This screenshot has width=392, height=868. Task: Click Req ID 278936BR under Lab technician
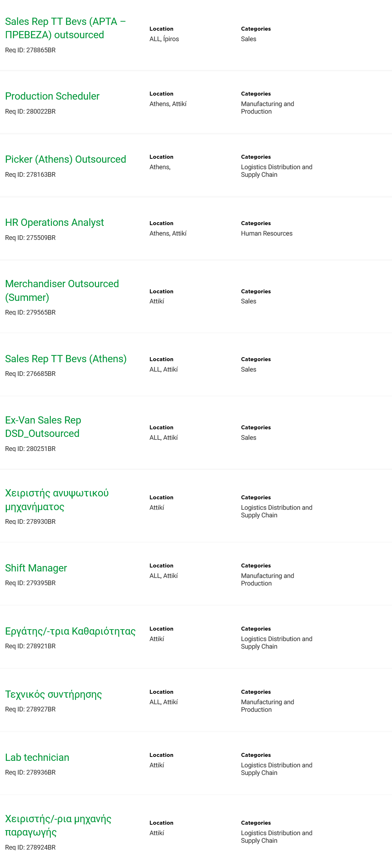[30, 772]
